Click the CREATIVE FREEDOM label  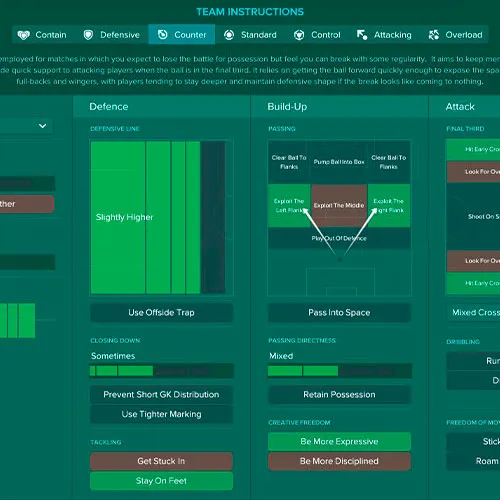click(299, 422)
